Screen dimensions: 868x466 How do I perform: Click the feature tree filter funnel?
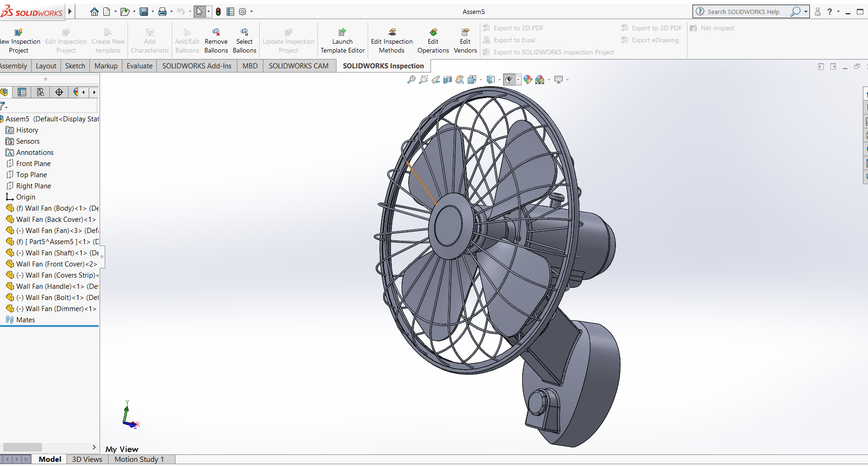tap(3, 107)
